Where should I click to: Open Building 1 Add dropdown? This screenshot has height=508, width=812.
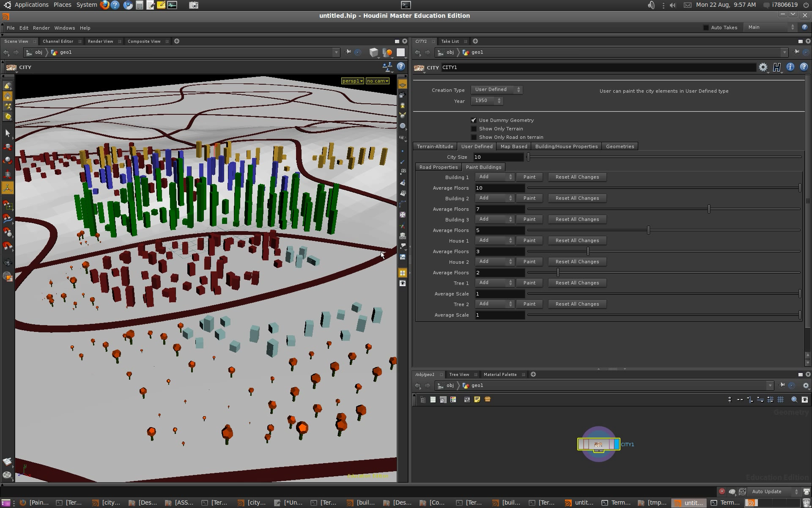pos(495,177)
